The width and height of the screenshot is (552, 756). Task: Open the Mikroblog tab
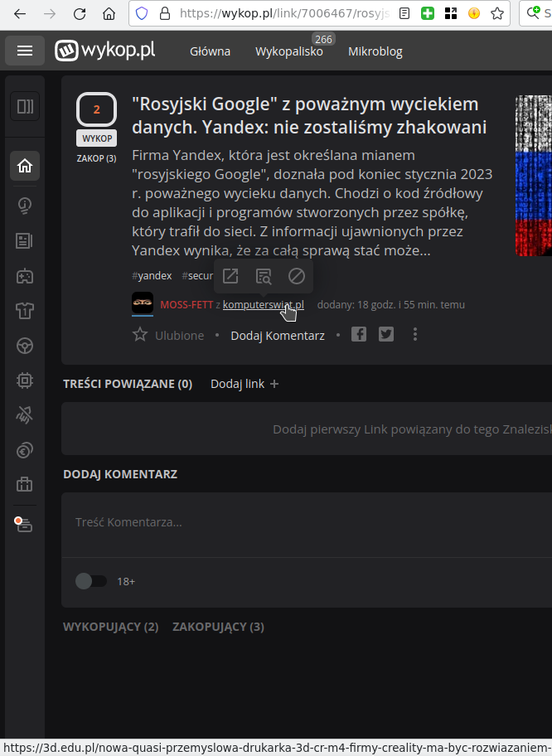tap(375, 51)
